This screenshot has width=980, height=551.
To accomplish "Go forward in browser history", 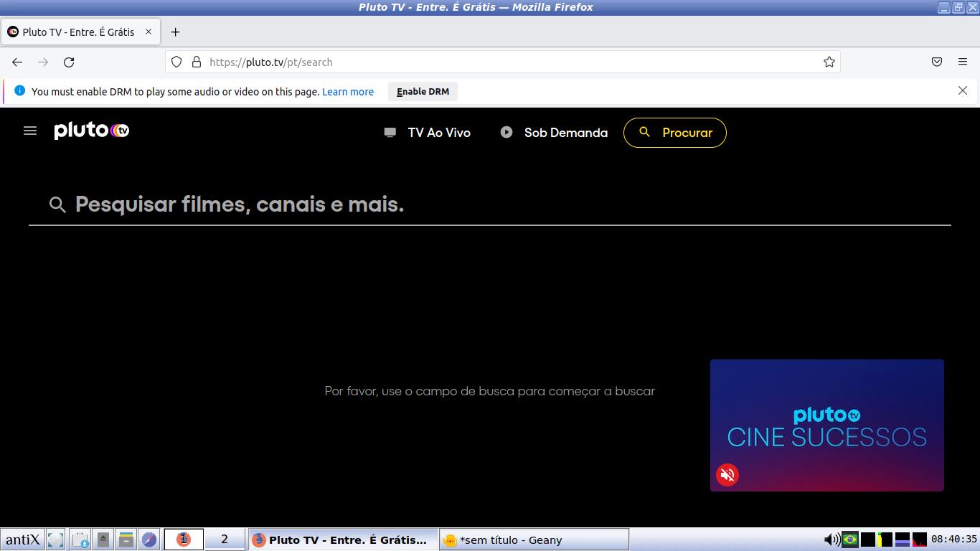I will coord(43,62).
